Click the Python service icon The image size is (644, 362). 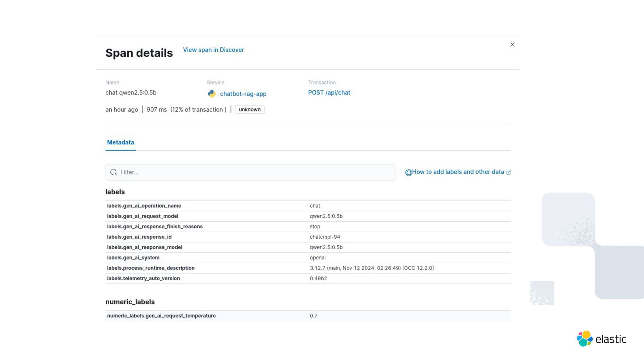212,94
